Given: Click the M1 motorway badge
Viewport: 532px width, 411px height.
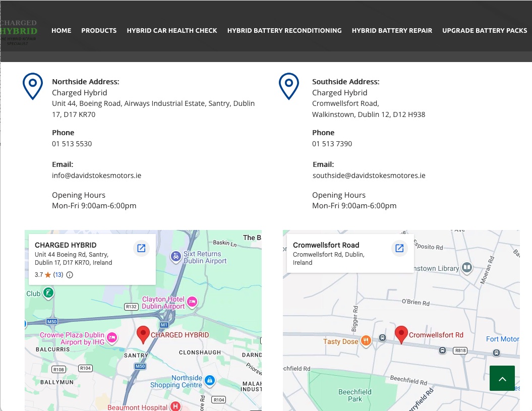Looking at the screenshot, I should (164, 325).
